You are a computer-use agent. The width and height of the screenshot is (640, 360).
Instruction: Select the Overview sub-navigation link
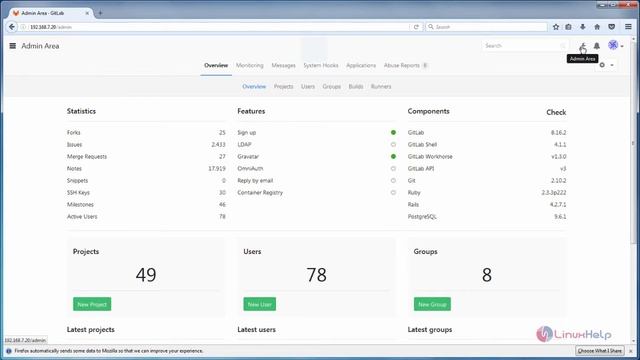254,87
